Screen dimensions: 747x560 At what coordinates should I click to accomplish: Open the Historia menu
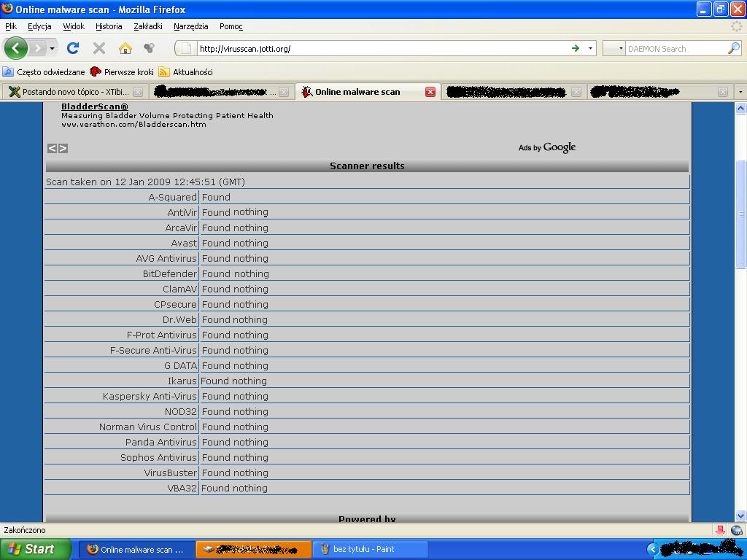[x=109, y=26]
